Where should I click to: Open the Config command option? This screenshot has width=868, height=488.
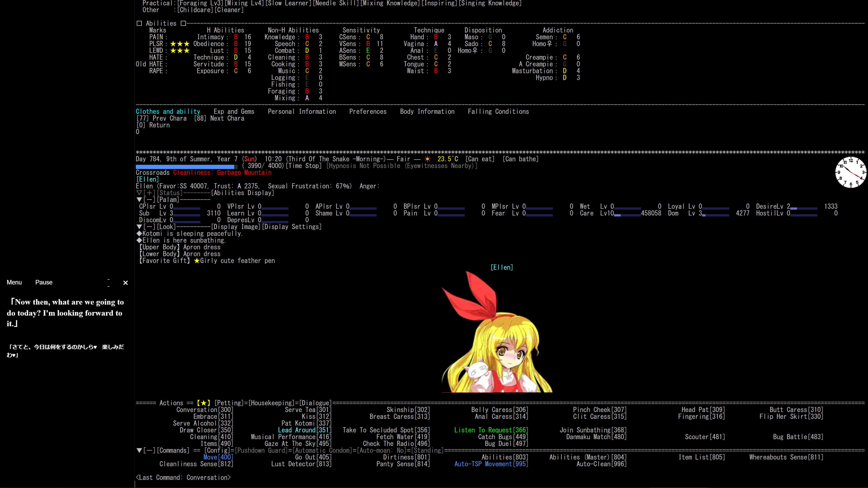click(217, 450)
